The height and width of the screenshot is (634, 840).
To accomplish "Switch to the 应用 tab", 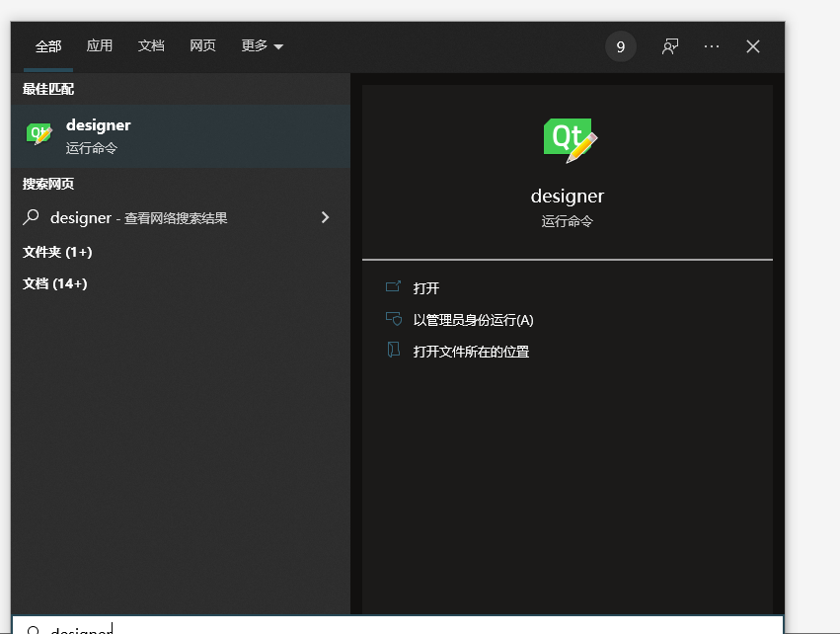I will pos(100,45).
